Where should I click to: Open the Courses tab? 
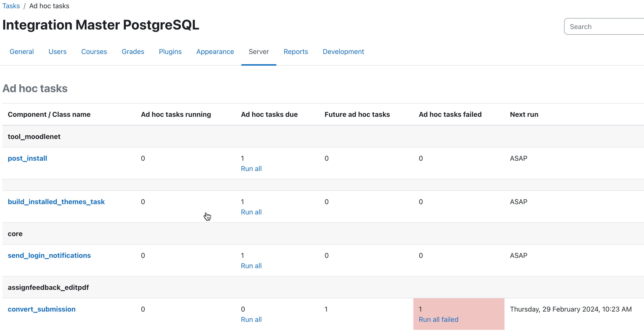(x=94, y=51)
